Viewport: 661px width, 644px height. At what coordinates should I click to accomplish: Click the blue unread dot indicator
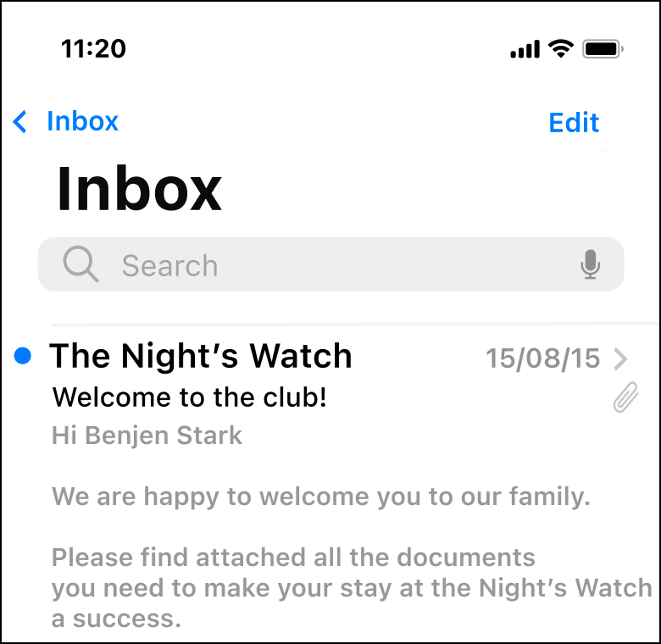[x=23, y=356]
